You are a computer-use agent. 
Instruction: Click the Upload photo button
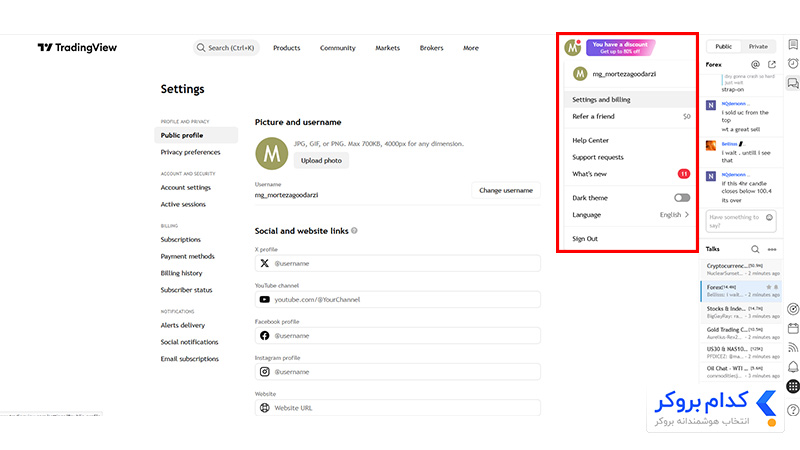pos(321,160)
